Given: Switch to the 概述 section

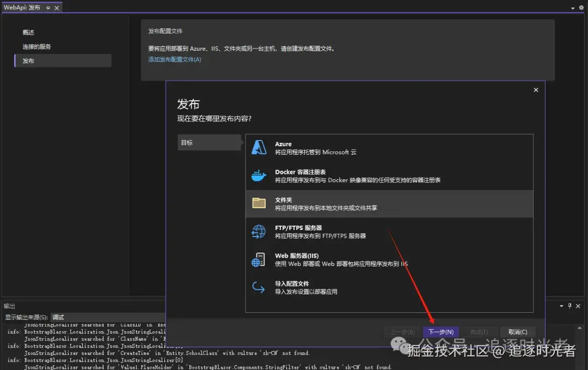Looking at the screenshot, I should 28,32.
